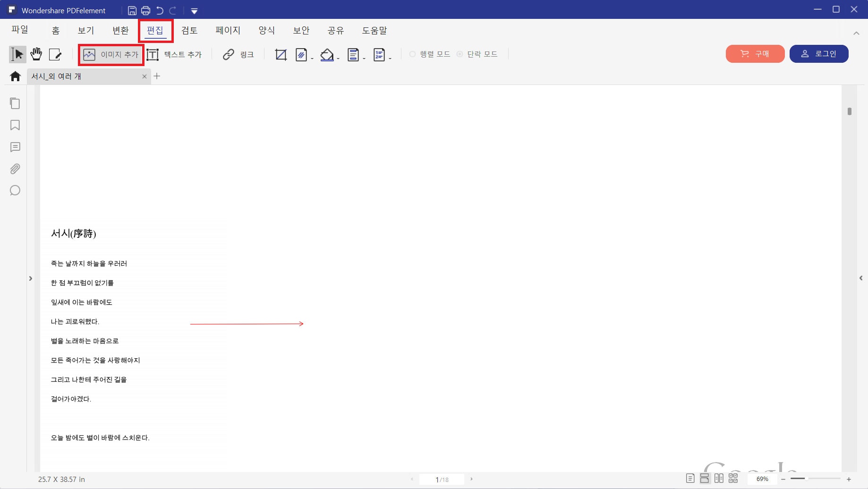This screenshot has height=489, width=868.
Task: Click the 구매 purchase button
Action: click(755, 54)
